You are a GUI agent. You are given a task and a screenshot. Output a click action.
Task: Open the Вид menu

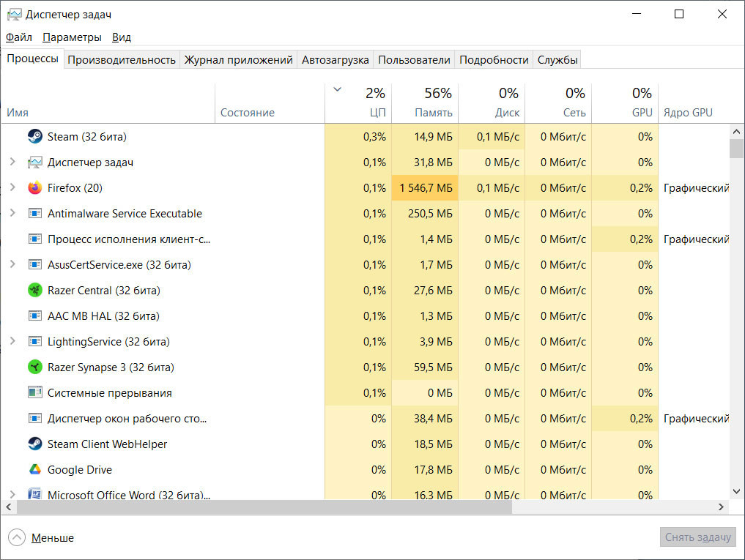[x=122, y=37]
